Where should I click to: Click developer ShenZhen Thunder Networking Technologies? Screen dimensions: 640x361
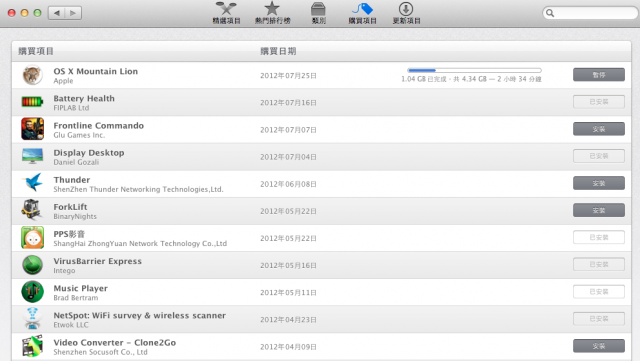[x=138, y=189]
